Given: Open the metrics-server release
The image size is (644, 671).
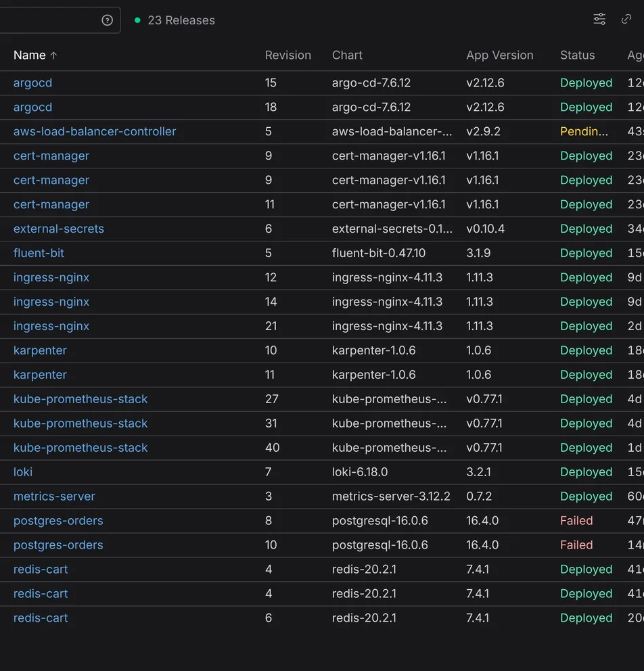Looking at the screenshot, I should pyautogui.click(x=54, y=496).
